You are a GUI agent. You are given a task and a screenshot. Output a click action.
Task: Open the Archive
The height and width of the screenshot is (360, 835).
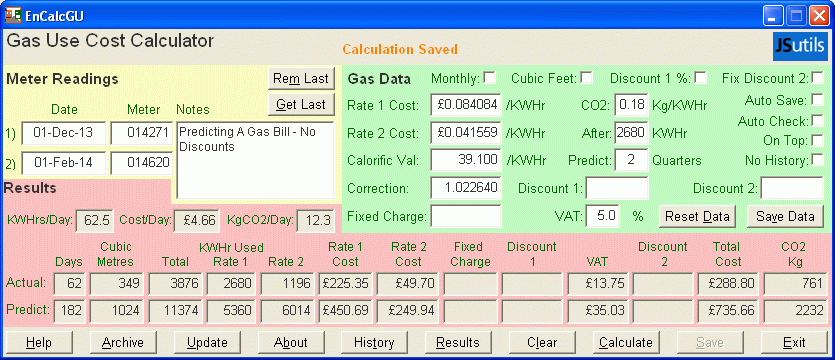[123, 342]
